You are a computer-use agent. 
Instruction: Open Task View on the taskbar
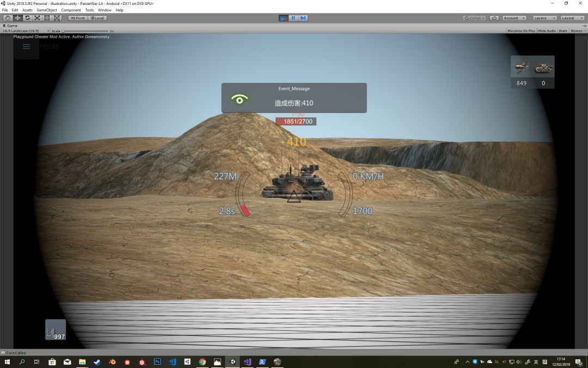pos(37,361)
